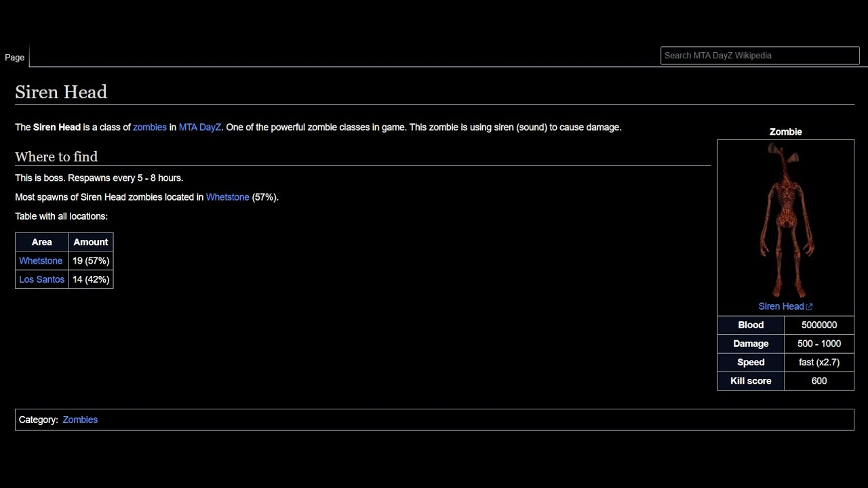Open the Zombies category link
The width and height of the screenshot is (868, 488).
[x=80, y=420]
